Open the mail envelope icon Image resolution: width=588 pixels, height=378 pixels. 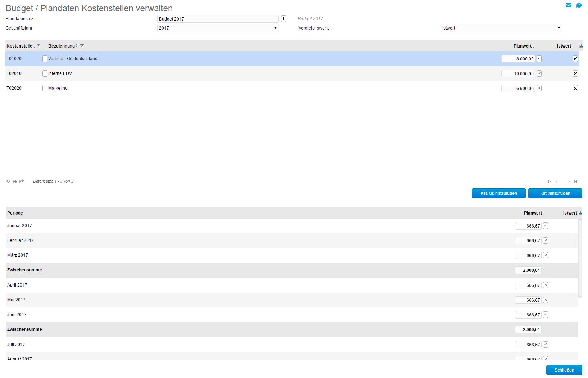point(568,5)
